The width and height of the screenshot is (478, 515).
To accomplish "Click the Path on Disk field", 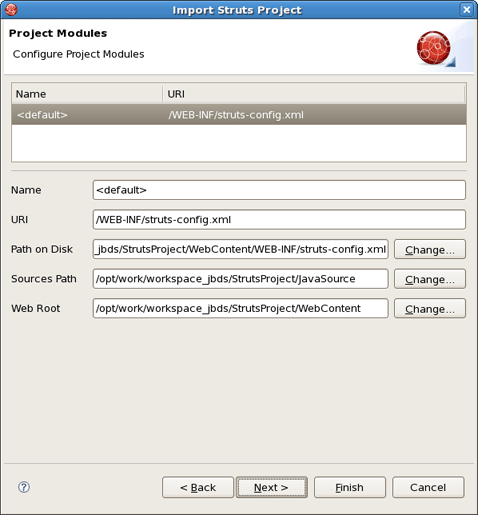I will click(240, 249).
